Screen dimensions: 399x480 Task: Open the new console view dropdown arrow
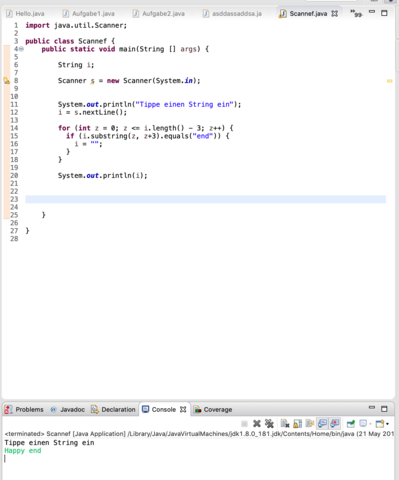(387, 424)
